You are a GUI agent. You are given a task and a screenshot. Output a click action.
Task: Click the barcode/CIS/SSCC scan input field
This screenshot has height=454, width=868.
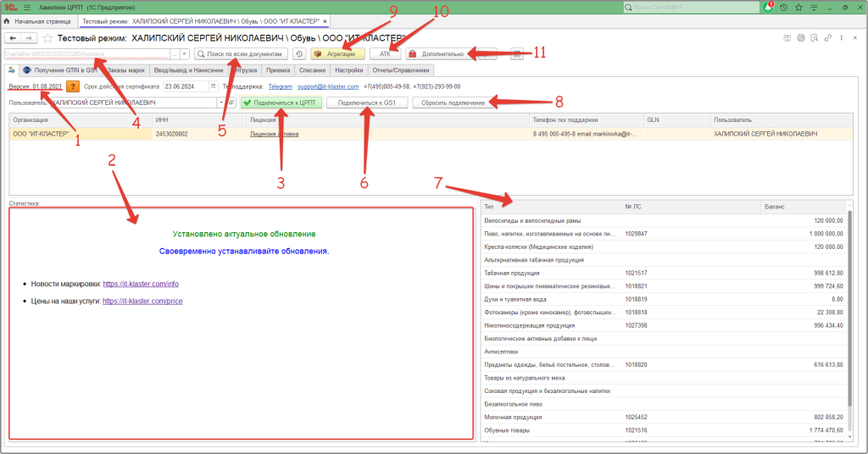coord(87,53)
